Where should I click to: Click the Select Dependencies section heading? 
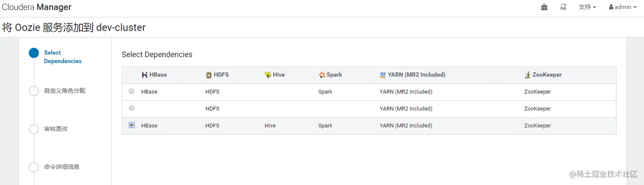coord(157,55)
